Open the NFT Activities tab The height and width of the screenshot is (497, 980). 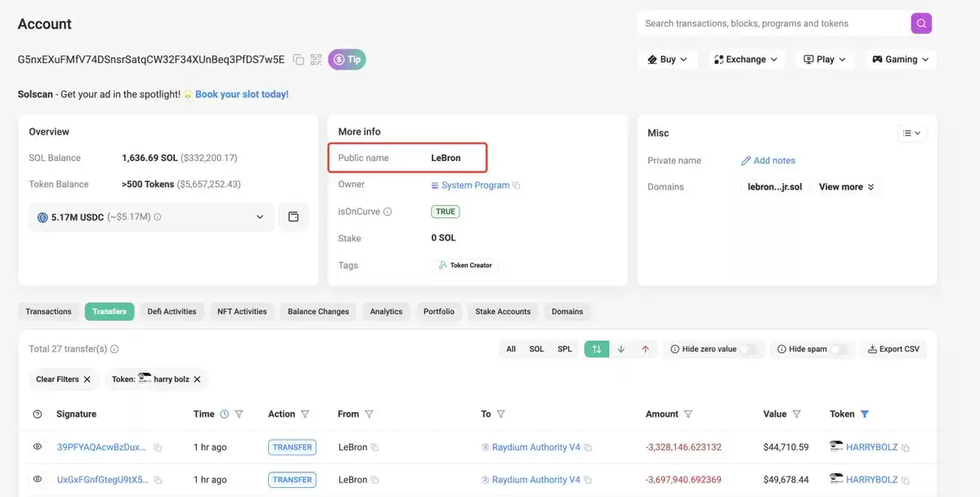242,311
